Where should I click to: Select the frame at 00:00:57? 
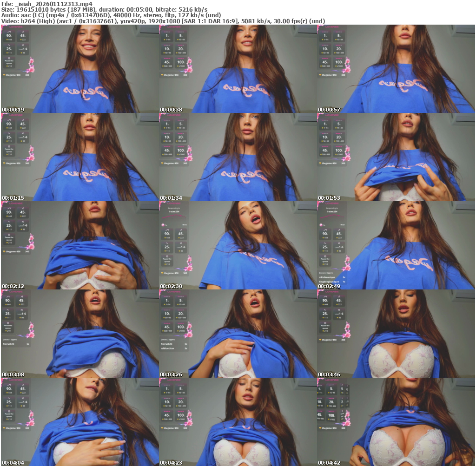tap(396, 69)
